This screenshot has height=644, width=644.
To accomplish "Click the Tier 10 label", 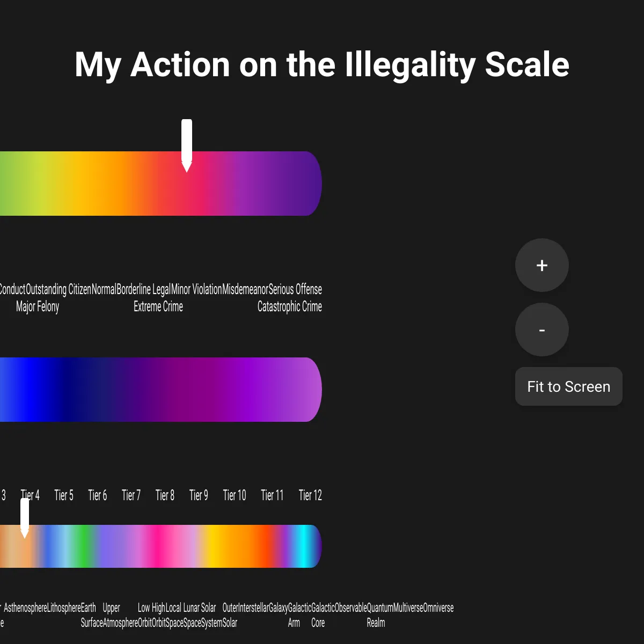I will tap(235, 495).
